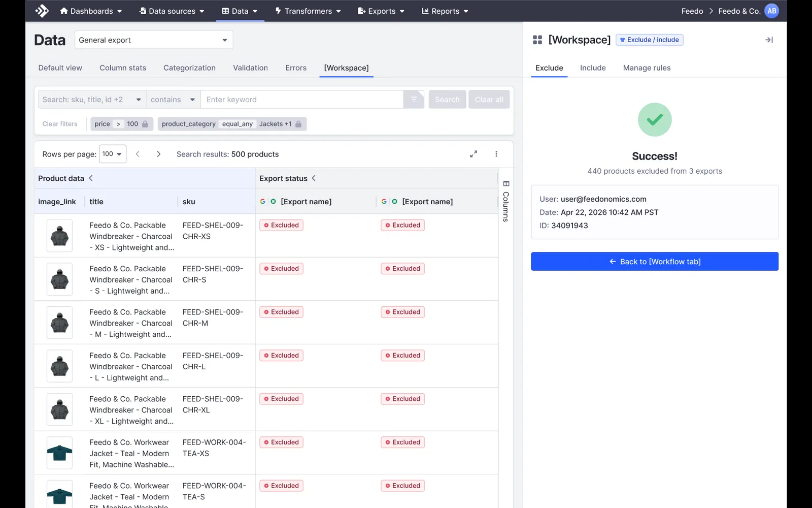Screen dimensions: 812x508
Task: Click the Charcoal XS windbreaker thumbnail
Action: [x=59, y=236]
